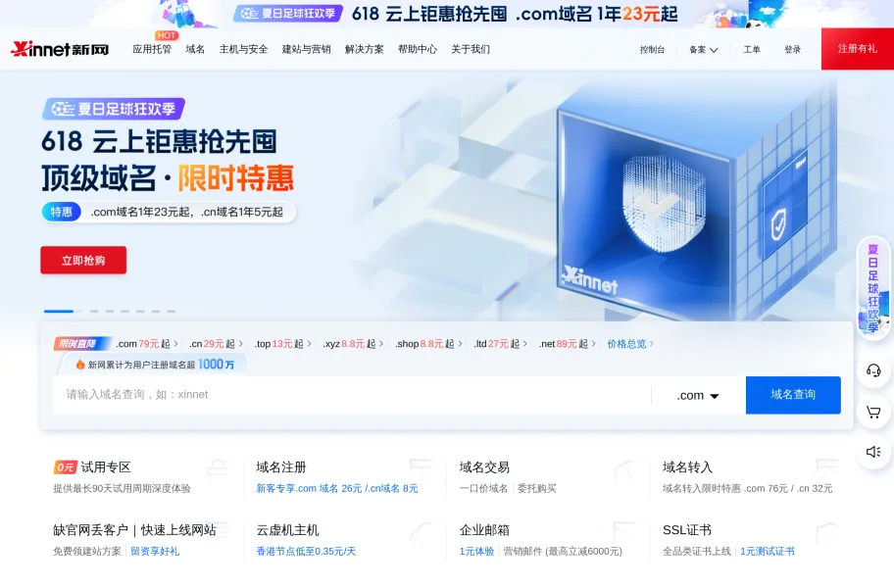The width and height of the screenshot is (894, 588).
Task: Open 主机与安全 menu
Action: (x=243, y=50)
